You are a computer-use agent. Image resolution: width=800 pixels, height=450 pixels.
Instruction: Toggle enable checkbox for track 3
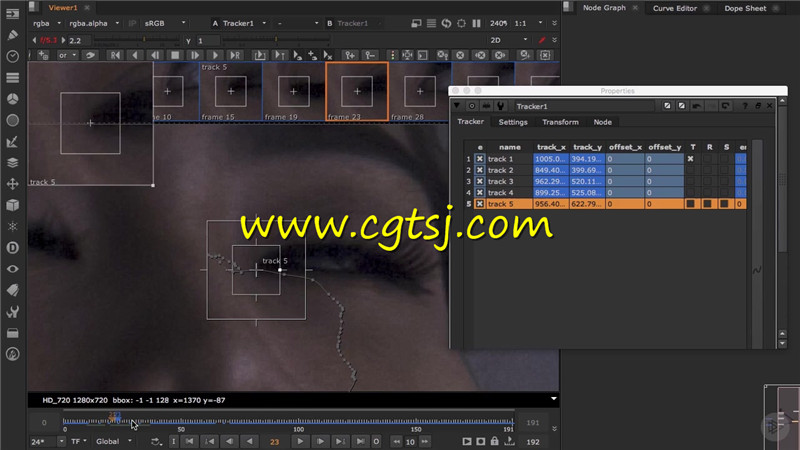tap(480, 181)
